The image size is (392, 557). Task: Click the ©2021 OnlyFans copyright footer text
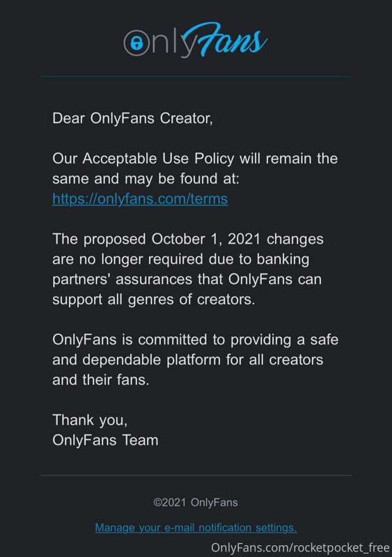point(196,502)
